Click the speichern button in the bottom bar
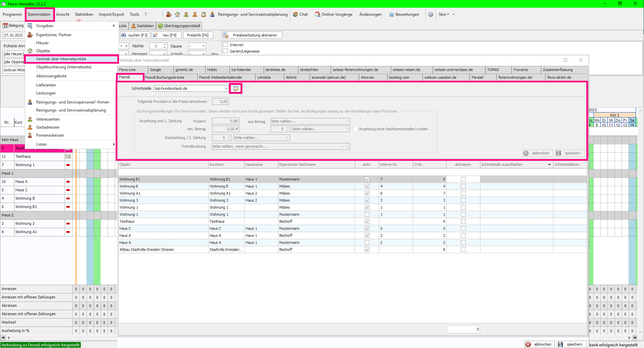Viewport: 644px width, 348px height. [572, 344]
